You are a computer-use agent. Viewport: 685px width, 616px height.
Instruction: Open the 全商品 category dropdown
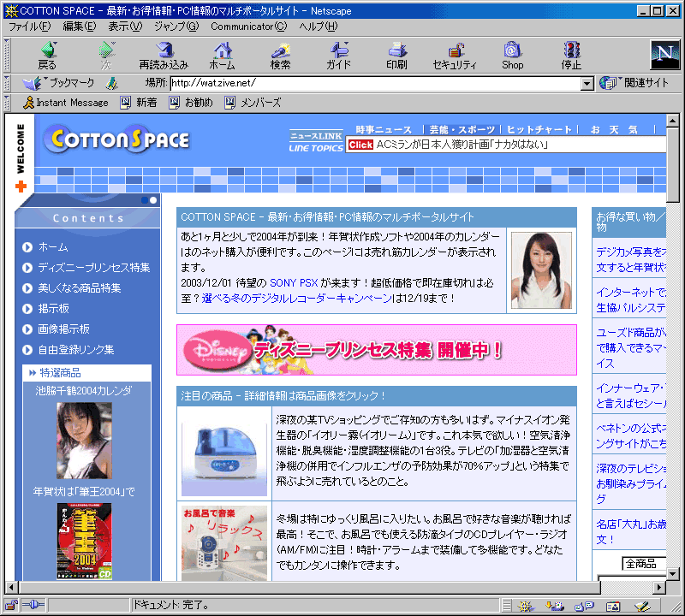(x=644, y=564)
